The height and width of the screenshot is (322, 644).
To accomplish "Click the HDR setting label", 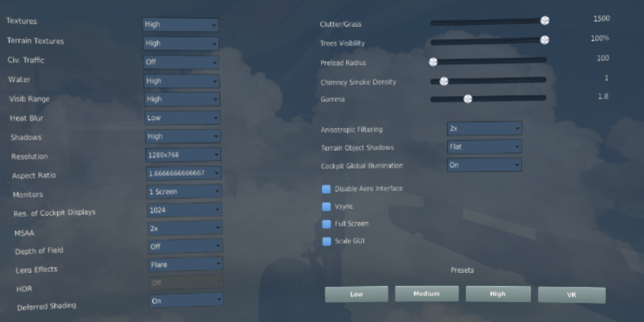I will pyautogui.click(x=24, y=289).
